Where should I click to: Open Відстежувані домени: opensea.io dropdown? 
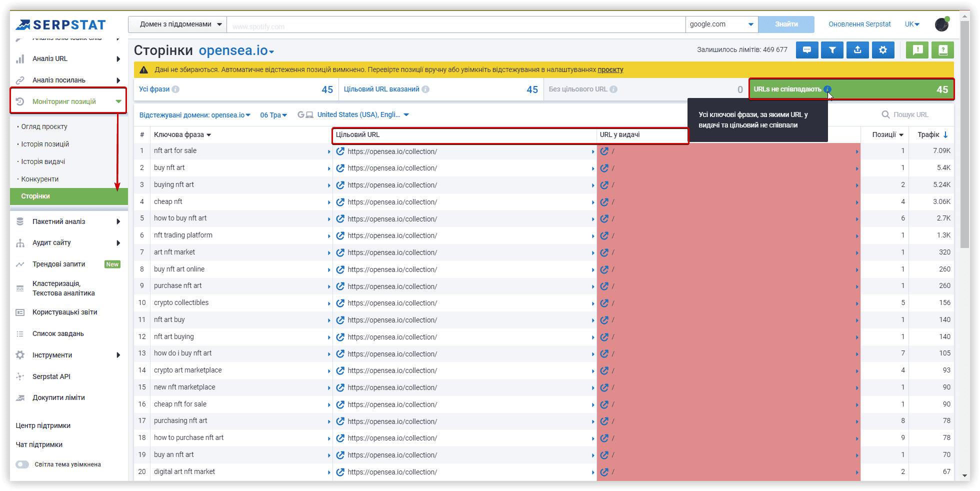[x=195, y=115]
